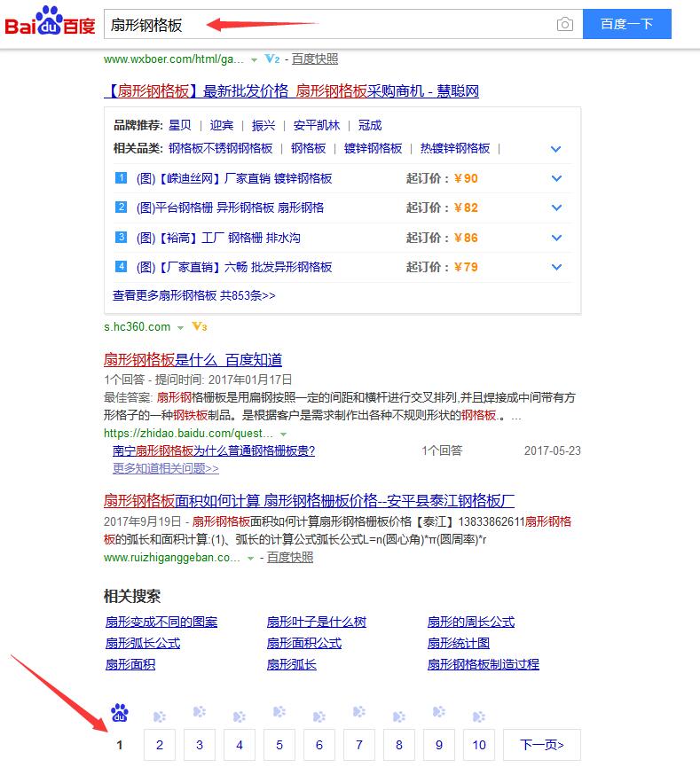Click the V2 credibility badge icon
Screen dimensions: 700x783
[272, 59]
